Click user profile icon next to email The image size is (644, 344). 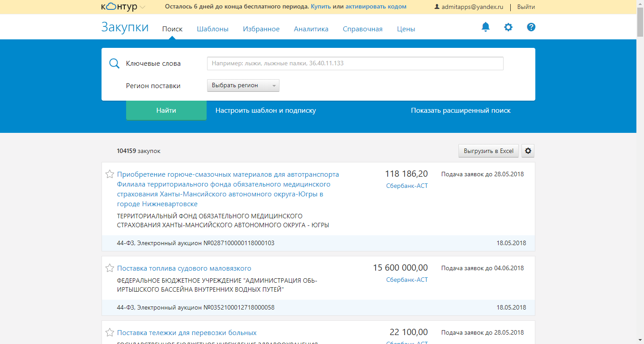point(437,7)
